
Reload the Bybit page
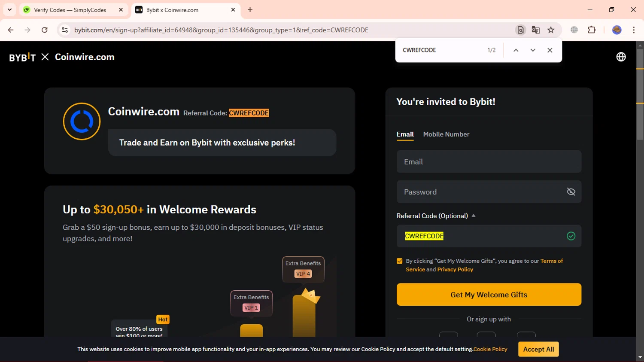[45, 30]
